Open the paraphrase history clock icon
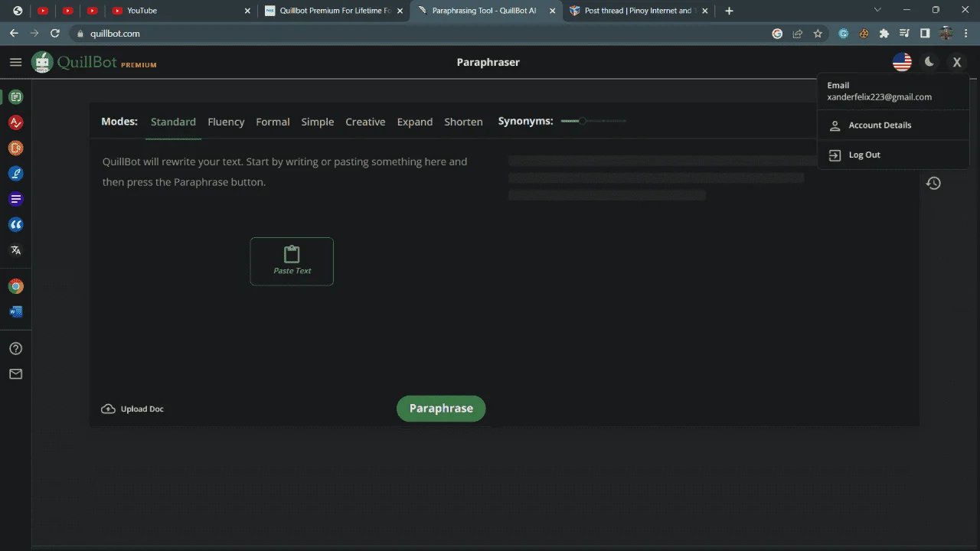This screenshot has width=980, height=551. [933, 183]
